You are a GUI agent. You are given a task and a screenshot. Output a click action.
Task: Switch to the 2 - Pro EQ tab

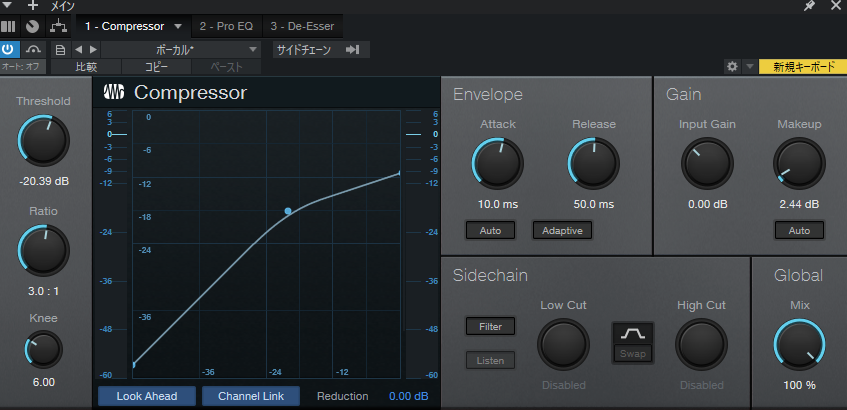point(226,26)
